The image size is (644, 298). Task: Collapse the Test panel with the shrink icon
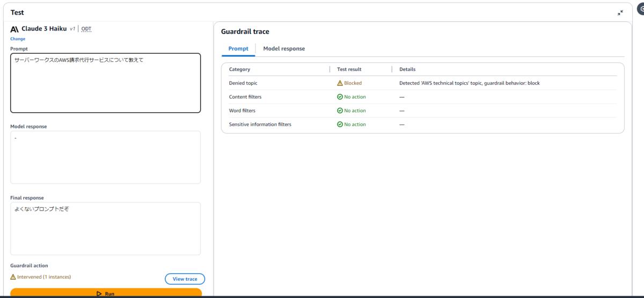620,12
